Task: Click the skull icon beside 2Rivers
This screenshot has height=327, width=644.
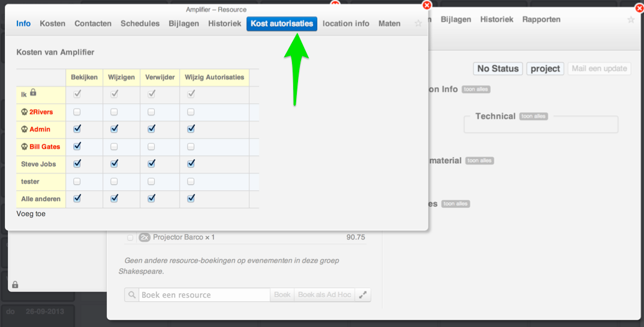Action: click(x=25, y=112)
